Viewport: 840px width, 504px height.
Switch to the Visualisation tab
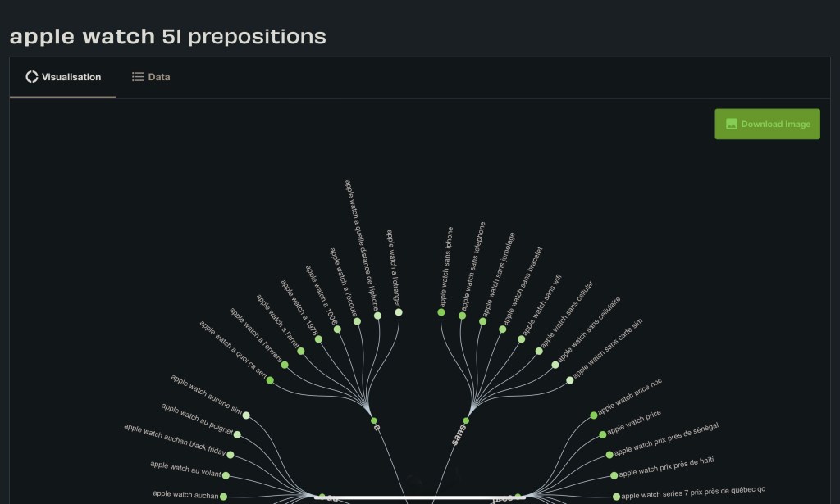click(63, 77)
